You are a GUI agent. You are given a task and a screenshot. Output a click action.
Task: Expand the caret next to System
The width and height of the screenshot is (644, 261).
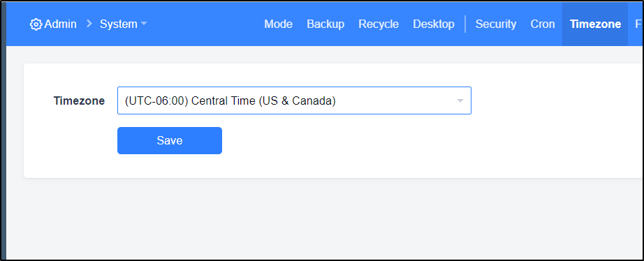coord(144,24)
